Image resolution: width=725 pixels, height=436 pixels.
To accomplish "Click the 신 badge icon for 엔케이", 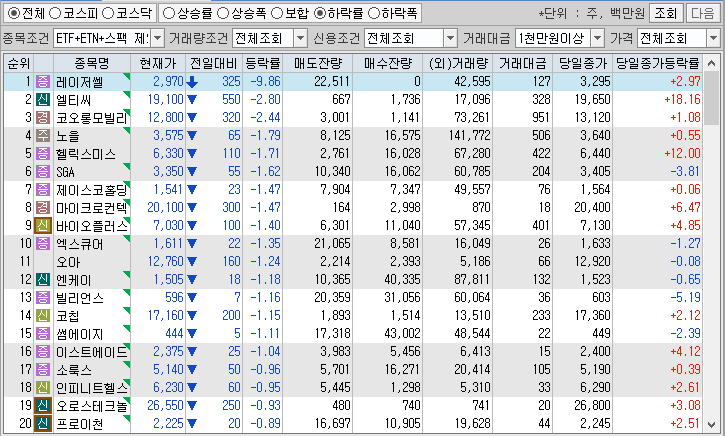I will pyautogui.click(x=43, y=280).
